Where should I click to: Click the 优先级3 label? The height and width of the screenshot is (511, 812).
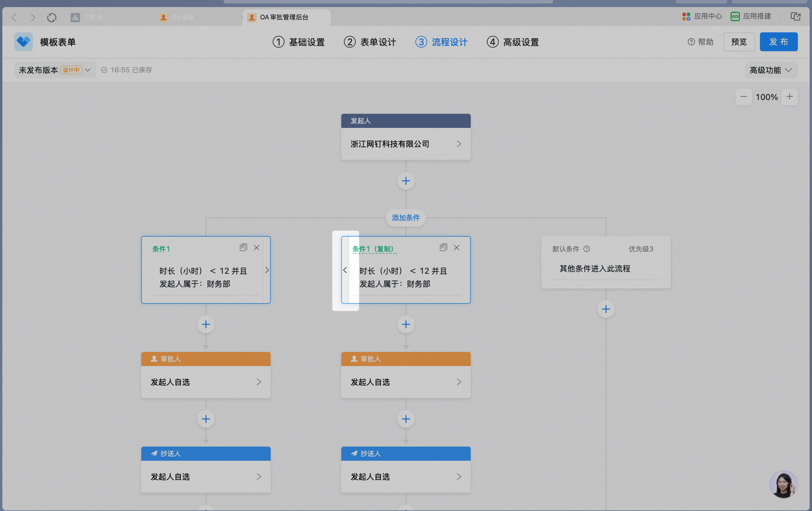click(641, 249)
